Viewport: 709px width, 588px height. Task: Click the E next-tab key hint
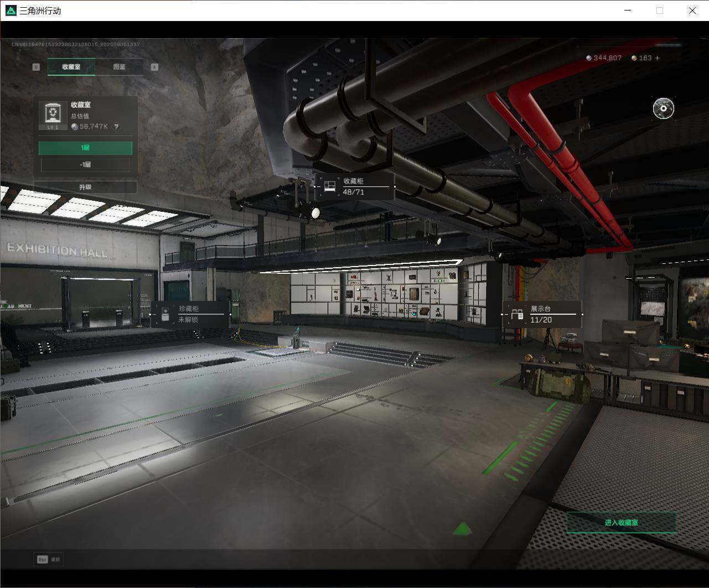click(154, 67)
